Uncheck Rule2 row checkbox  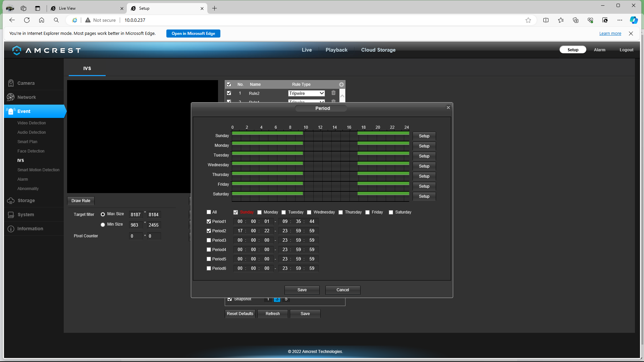pos(229,93)
